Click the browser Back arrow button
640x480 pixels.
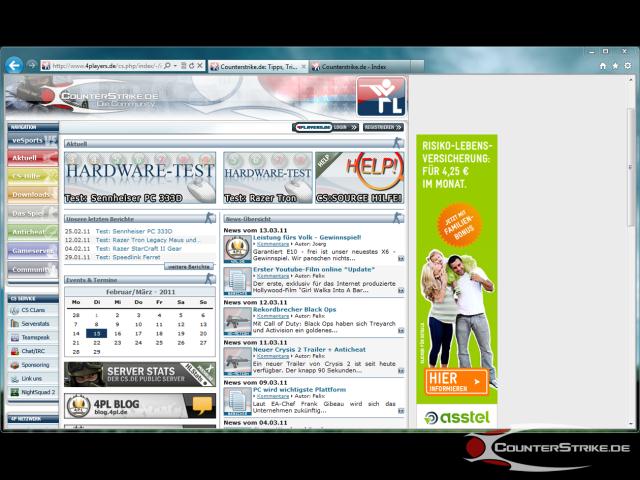pyautogui.click(x=14, y=65)
